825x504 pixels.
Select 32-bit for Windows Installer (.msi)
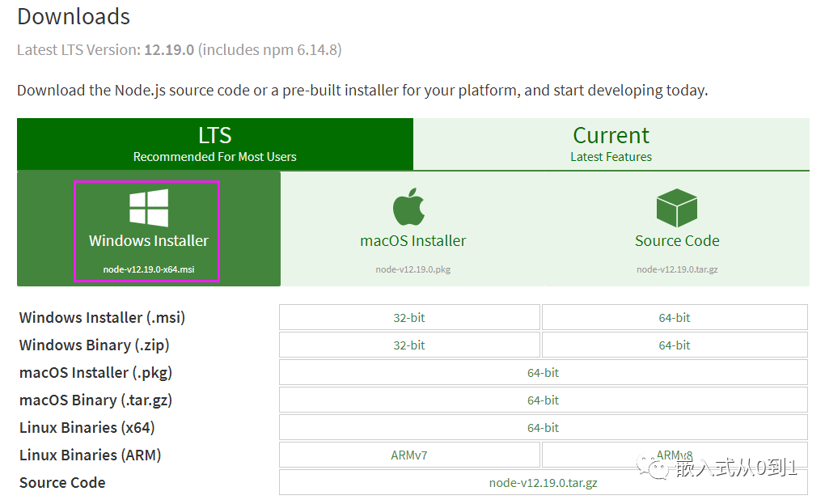coord(409,317)
